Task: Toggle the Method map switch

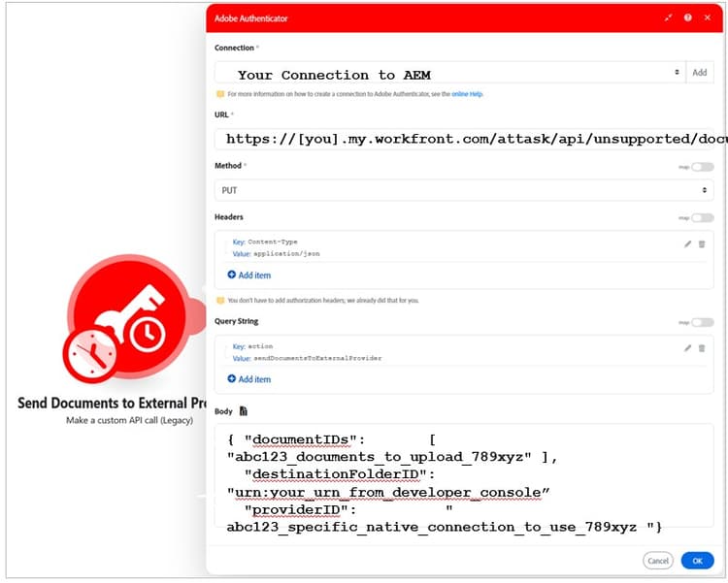Action: (x=702, y=167)
